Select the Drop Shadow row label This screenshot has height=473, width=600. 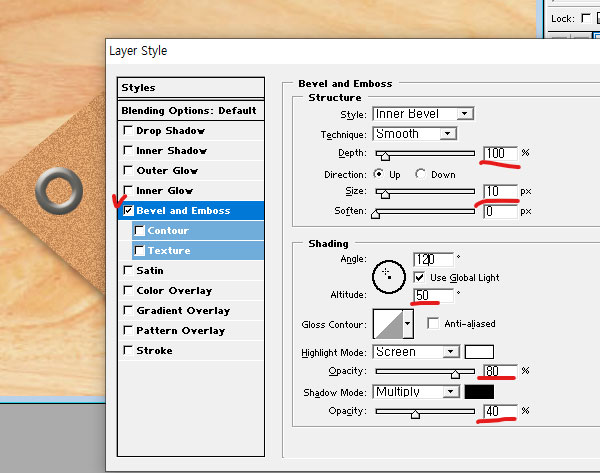(170, 131)
